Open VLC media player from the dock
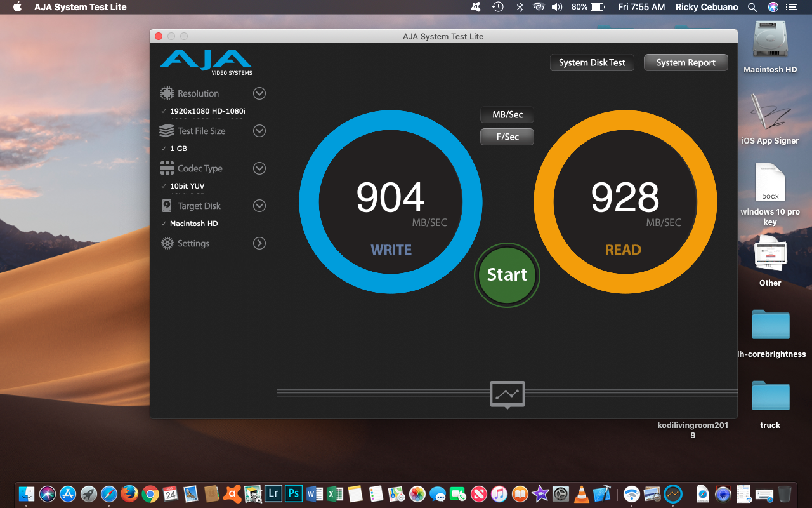The image size is (812, 508). (581, 493)
